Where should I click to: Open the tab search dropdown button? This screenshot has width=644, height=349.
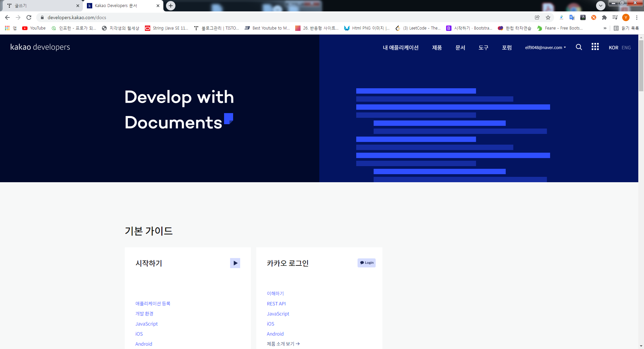601,6
